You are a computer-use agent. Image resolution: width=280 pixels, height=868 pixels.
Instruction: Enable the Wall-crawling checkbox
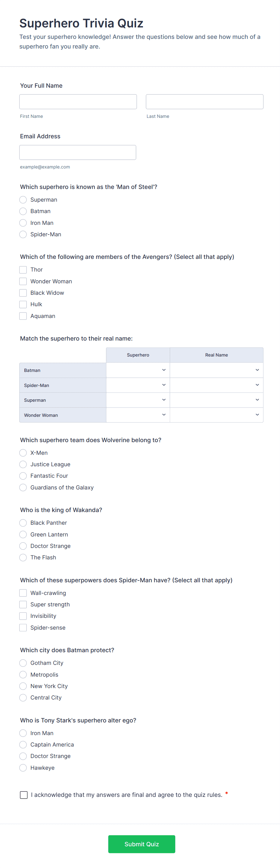click(23, 593)
